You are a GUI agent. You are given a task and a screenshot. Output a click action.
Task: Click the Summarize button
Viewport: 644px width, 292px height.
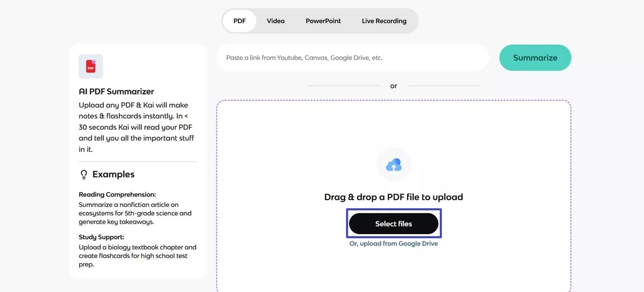tap(535, 57)
